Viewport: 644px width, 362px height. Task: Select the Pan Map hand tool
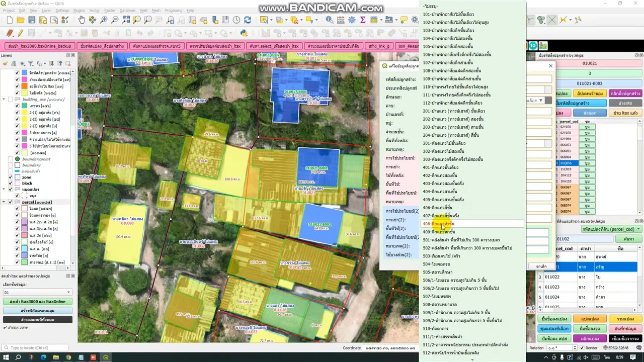pyautogui.click(x=82, y=20)
